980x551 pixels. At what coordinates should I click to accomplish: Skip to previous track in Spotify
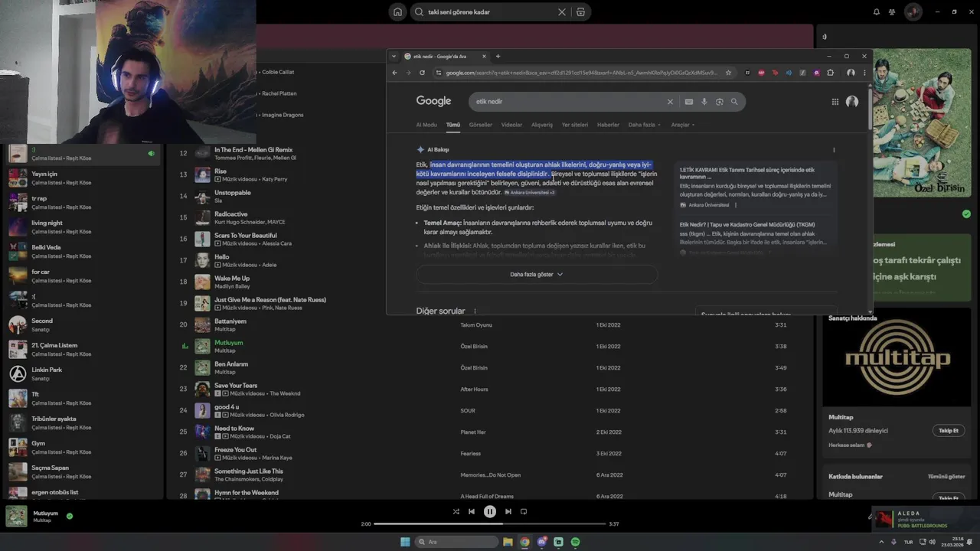point(472,511)
